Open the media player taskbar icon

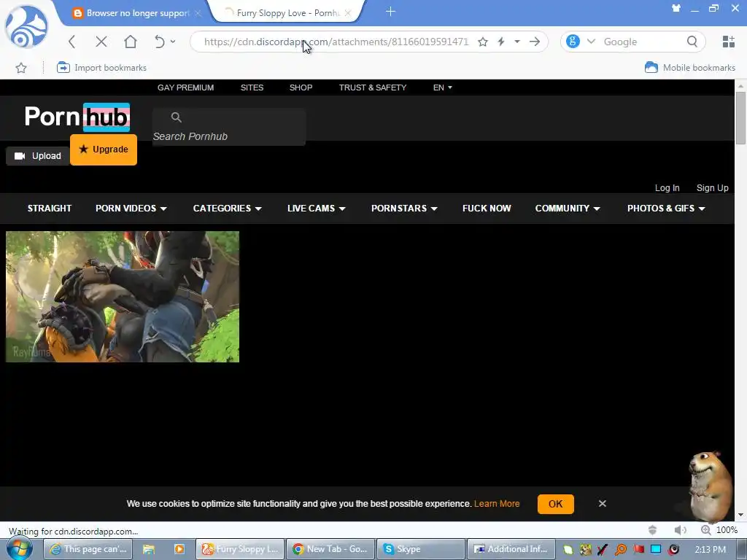(179, 550)
